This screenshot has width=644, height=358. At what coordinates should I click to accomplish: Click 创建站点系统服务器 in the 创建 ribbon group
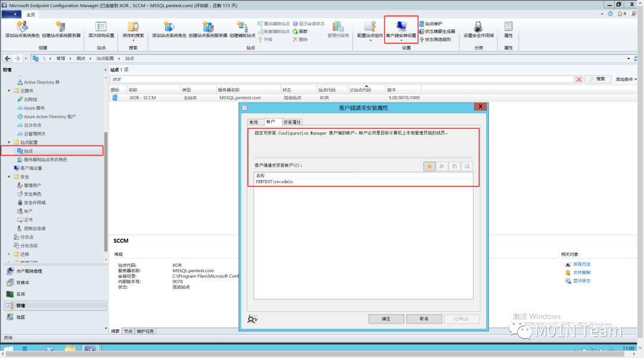coord(61,29)
